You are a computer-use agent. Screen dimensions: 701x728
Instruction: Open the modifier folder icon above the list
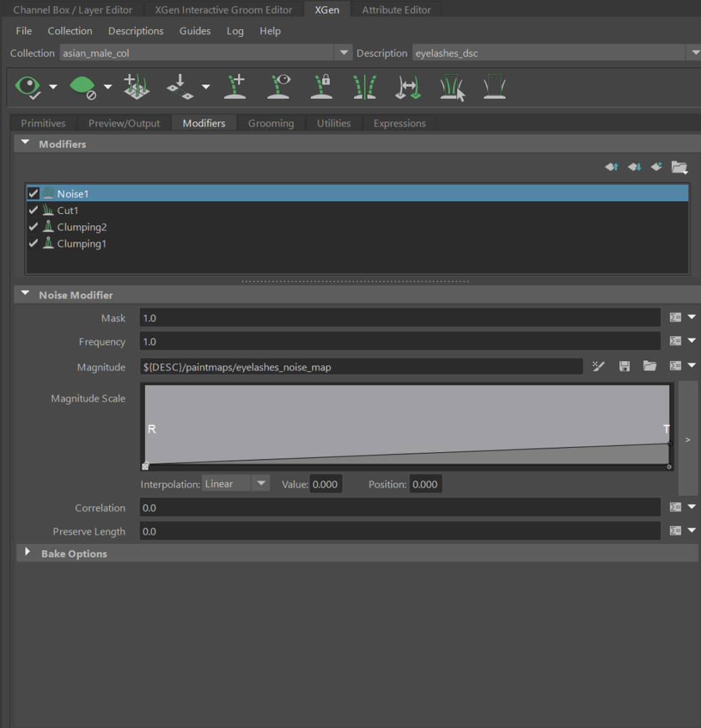point(679,167)
